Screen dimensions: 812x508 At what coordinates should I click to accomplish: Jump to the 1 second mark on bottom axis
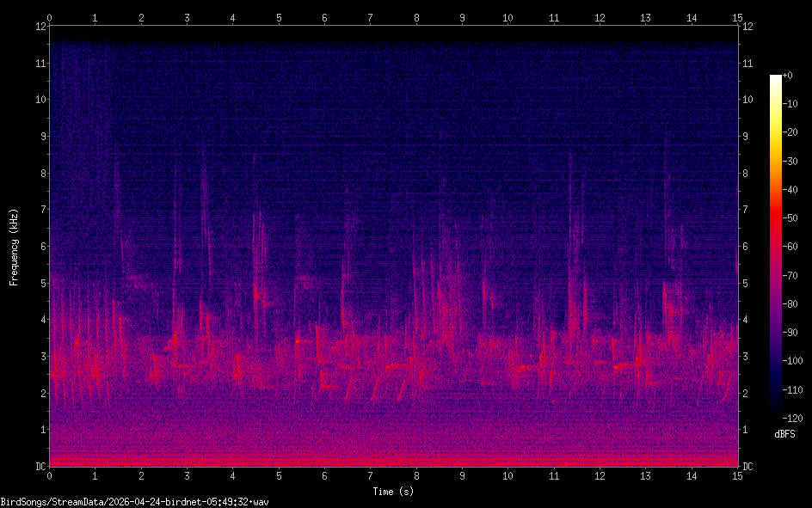click(95, 475)
